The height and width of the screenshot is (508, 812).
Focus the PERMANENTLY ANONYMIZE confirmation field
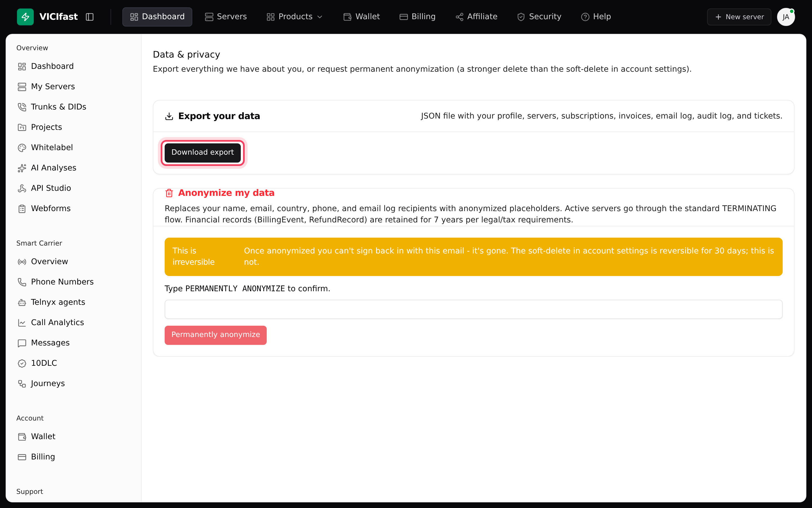pos(473,309)
